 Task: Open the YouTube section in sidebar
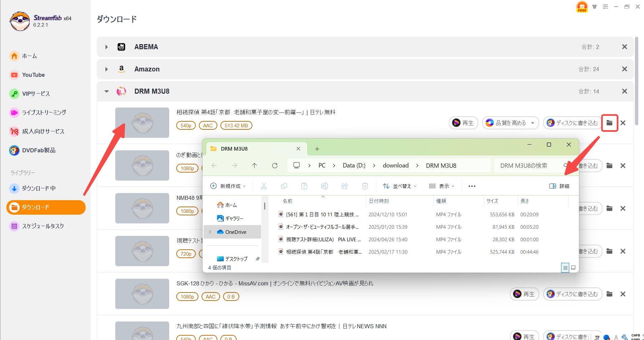pos(28,75)
